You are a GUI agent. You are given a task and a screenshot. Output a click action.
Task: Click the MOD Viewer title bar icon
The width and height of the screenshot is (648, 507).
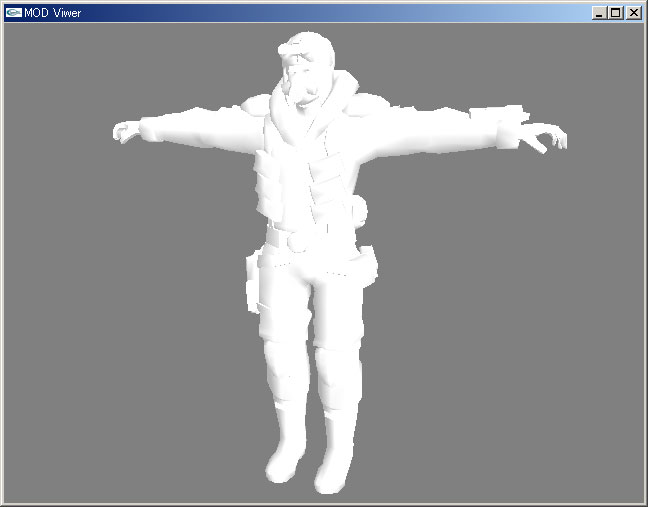click(x=13, y=13)
